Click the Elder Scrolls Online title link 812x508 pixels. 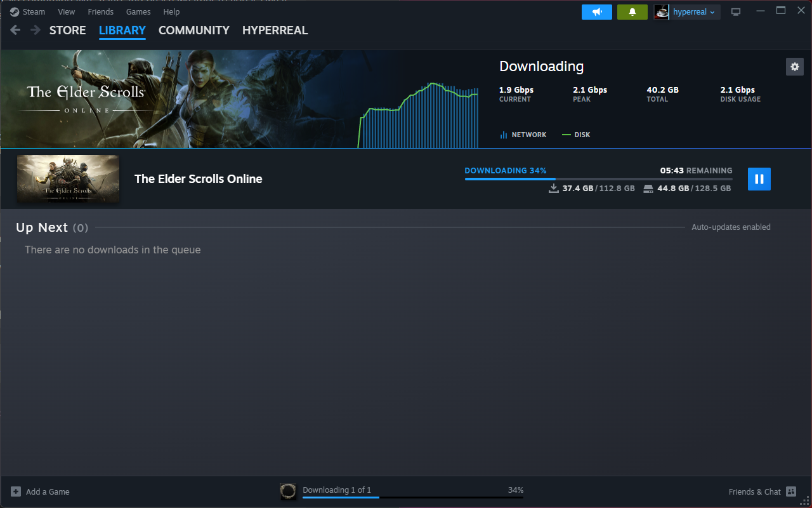(x=198, y=179)
